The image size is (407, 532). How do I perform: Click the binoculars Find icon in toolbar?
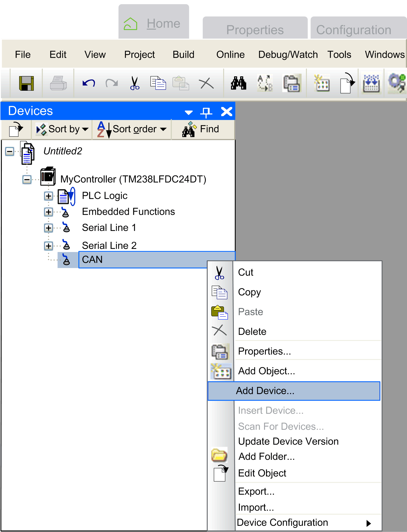pyautogui.click(x=238, y=83)
